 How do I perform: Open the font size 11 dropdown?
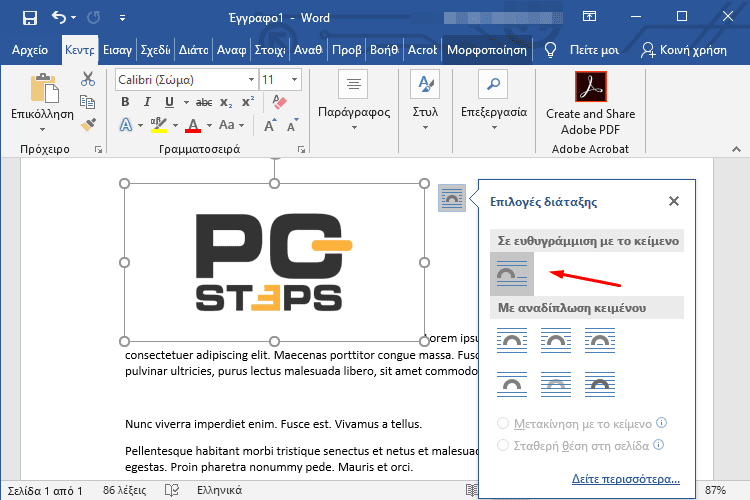pos(295,79)
